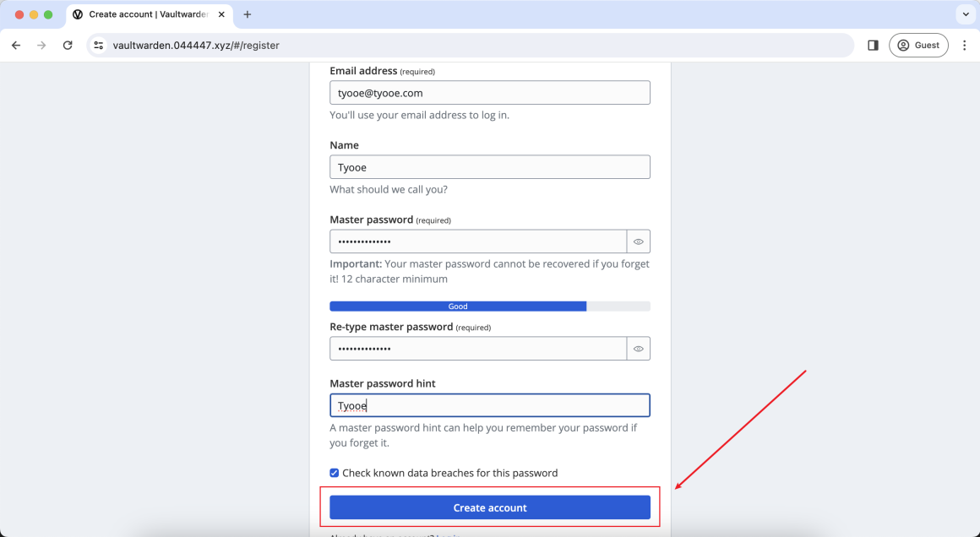Viewport: 980px width, 537px height.
Task: Reload the Vaultwarden page
Action: [68, 46]
